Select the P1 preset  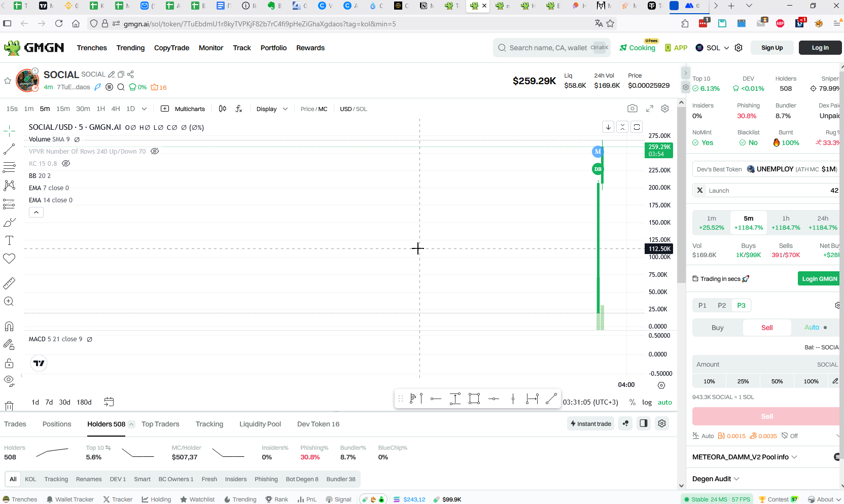[x=702, y=305]
